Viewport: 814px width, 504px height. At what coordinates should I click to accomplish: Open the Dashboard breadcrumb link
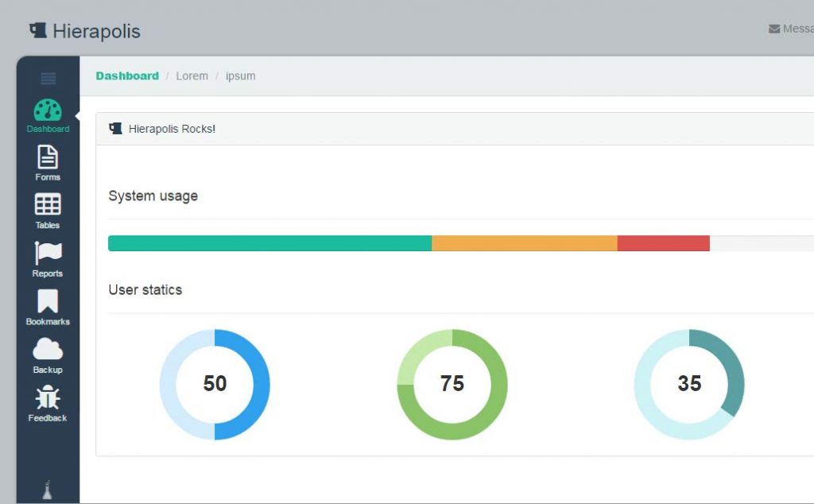coord(126,76)
